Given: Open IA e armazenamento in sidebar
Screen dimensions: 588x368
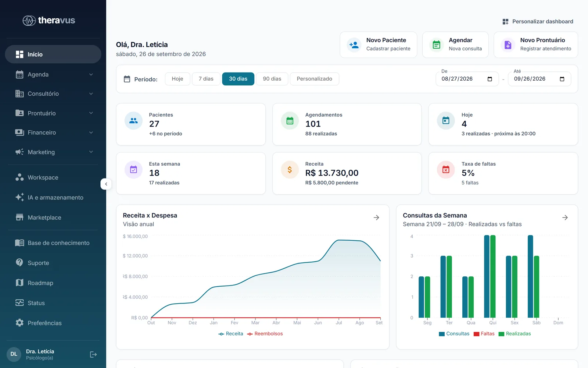Looking at the screenshot, I should [x=53, y=198].
